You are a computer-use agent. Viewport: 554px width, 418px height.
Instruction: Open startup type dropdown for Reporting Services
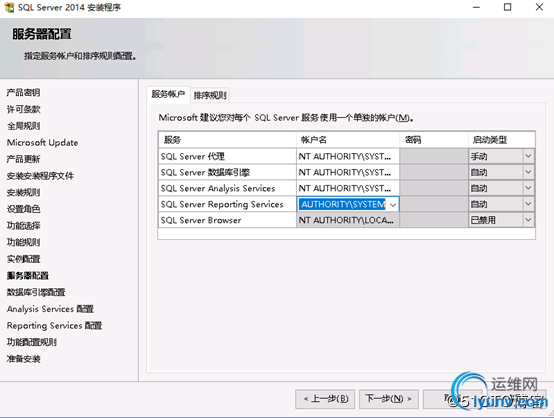528,204
